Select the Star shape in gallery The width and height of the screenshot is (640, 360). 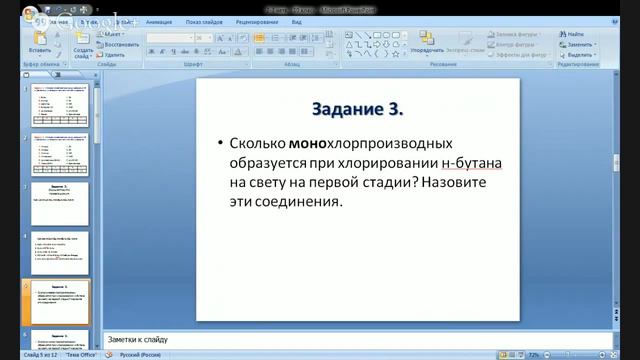tap(396, 54)
